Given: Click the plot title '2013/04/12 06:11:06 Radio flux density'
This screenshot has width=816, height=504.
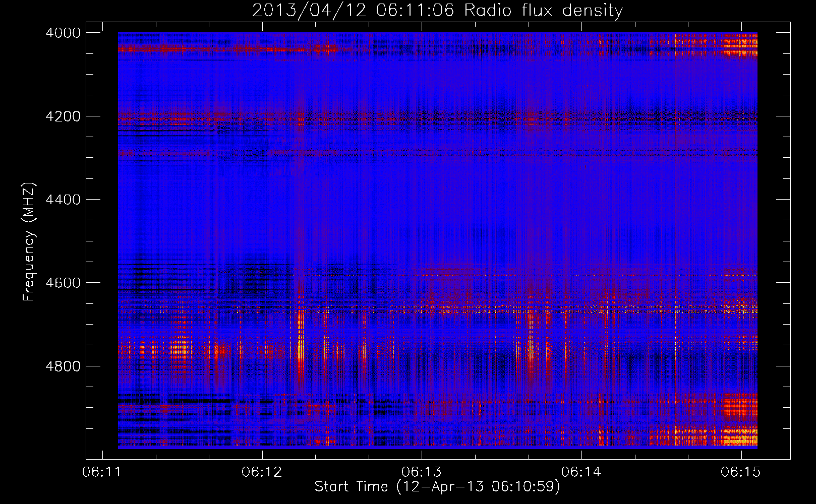Looking at the screenshot, I should click(437, 10).
